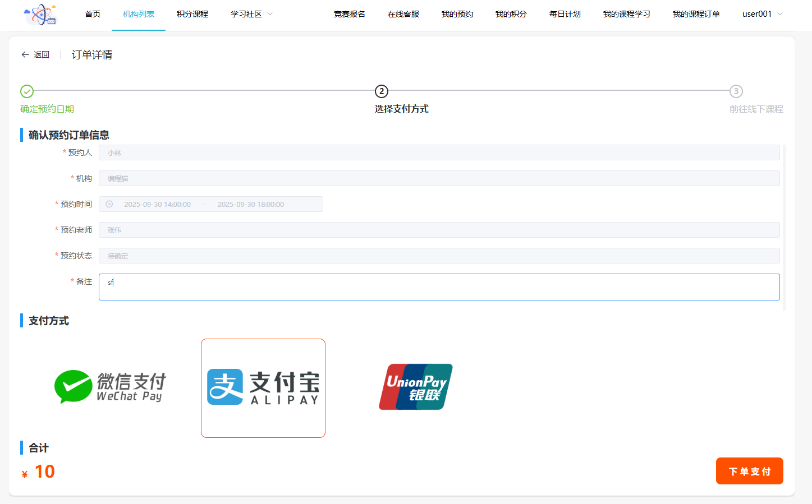Click the completed step one checkmark icon
Image resolution: width=812 pixels, height=504 pixels.
27,91
